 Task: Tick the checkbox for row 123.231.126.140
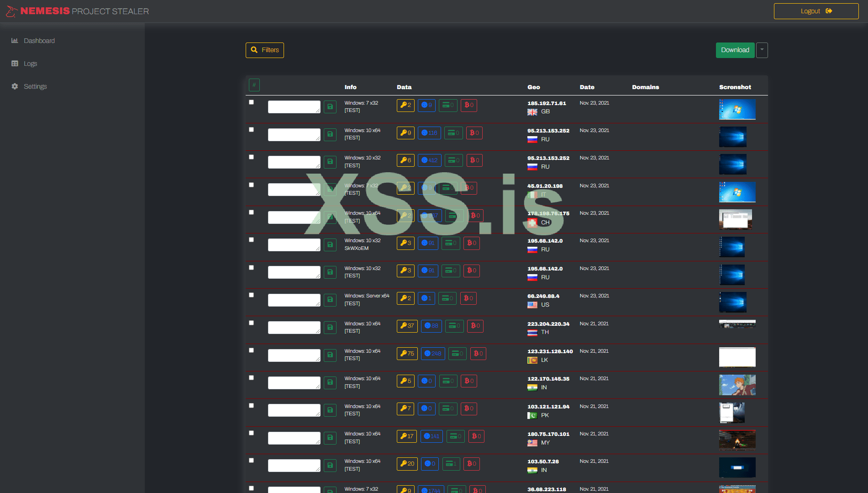251,350
